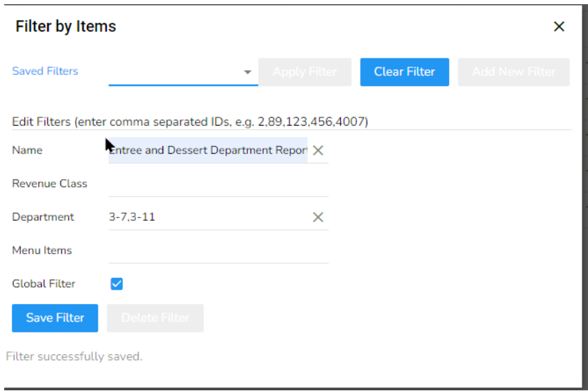588x391 pixels.
Task: Focus the empty Menu Items input field
Action: 218,251
